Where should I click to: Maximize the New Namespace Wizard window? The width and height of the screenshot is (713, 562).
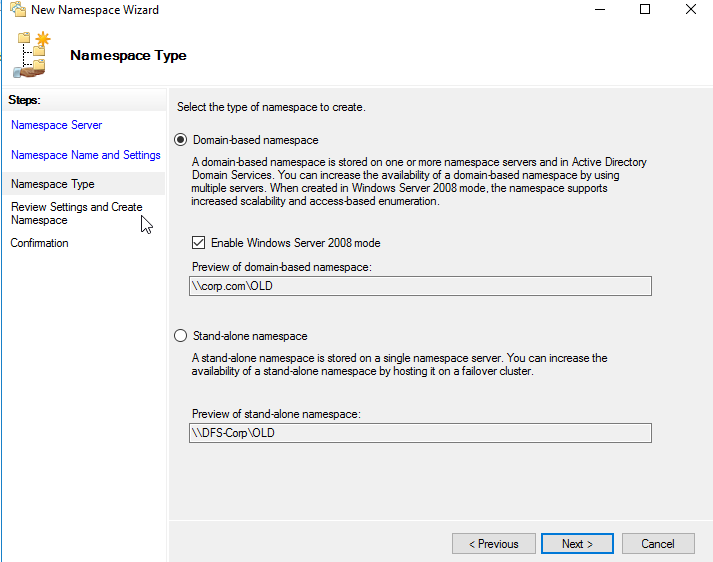(645, 10)
